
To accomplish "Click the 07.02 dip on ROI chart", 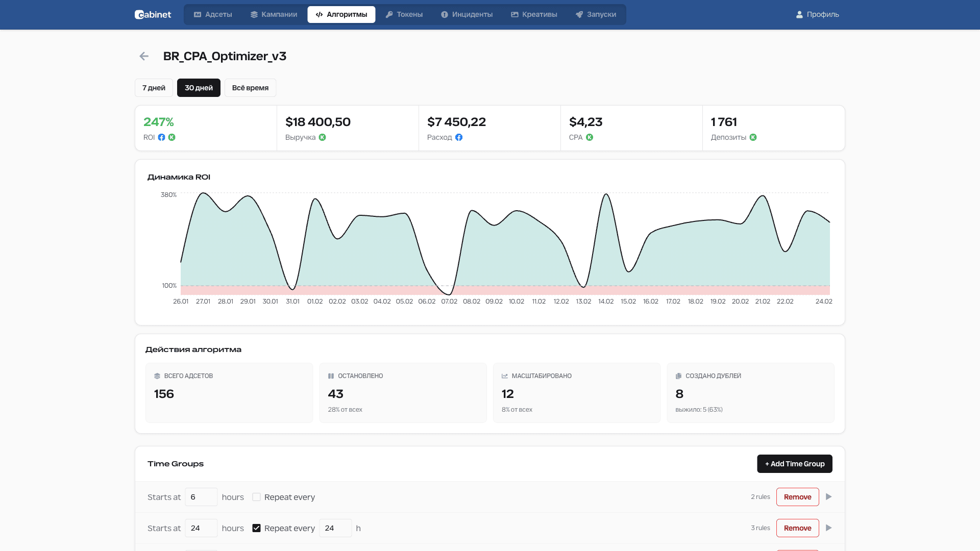I will point(449,294).
